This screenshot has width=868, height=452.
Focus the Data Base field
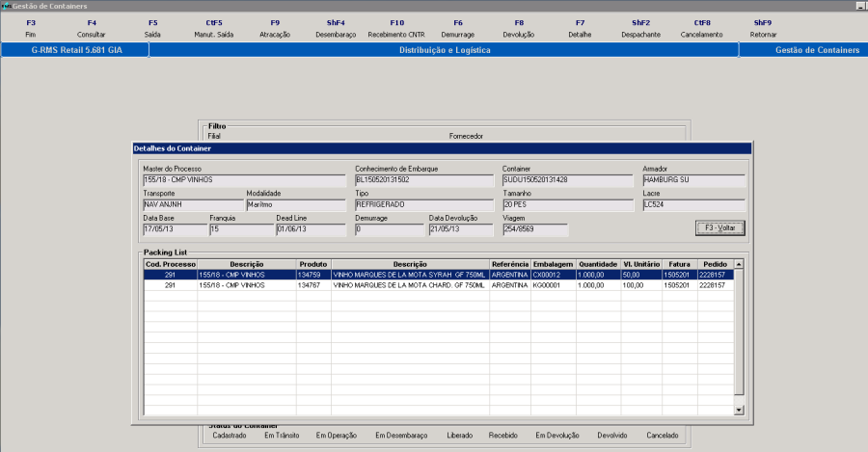[175, 229]
